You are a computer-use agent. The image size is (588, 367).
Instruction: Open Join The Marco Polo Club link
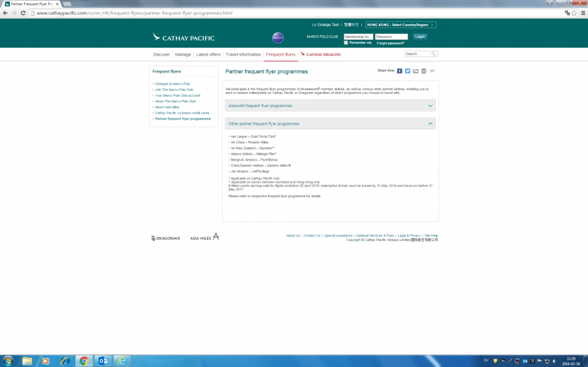coord(174,89)
